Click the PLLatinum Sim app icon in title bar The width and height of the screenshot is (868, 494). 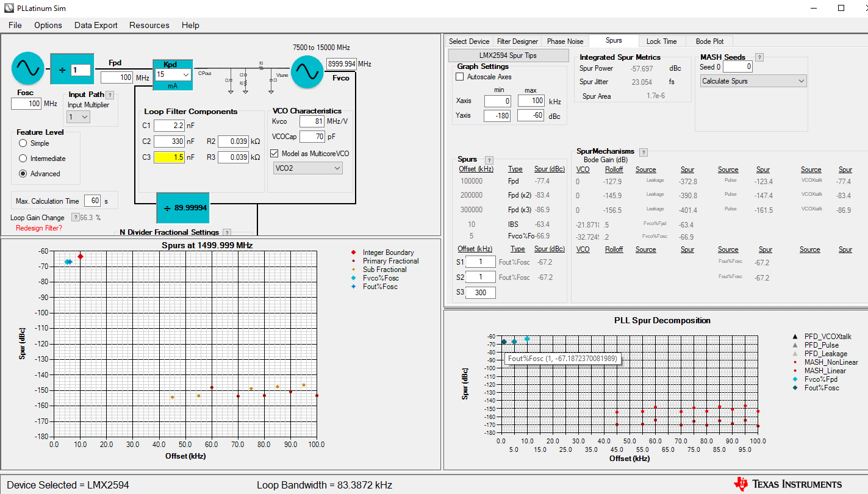pyautogui.click(x=9, y=9)
